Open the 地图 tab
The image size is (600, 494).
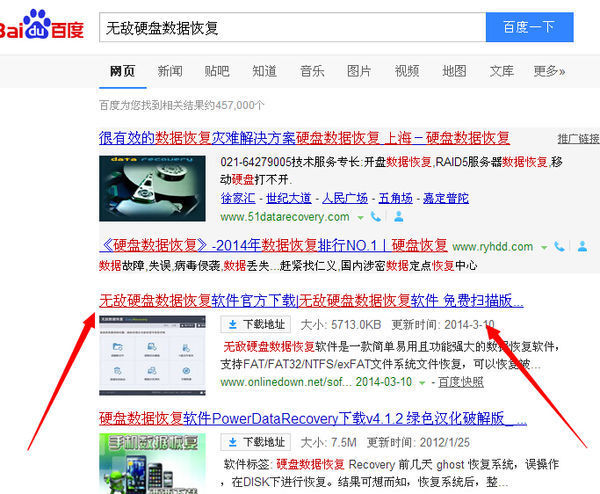(x=454, y=71)
